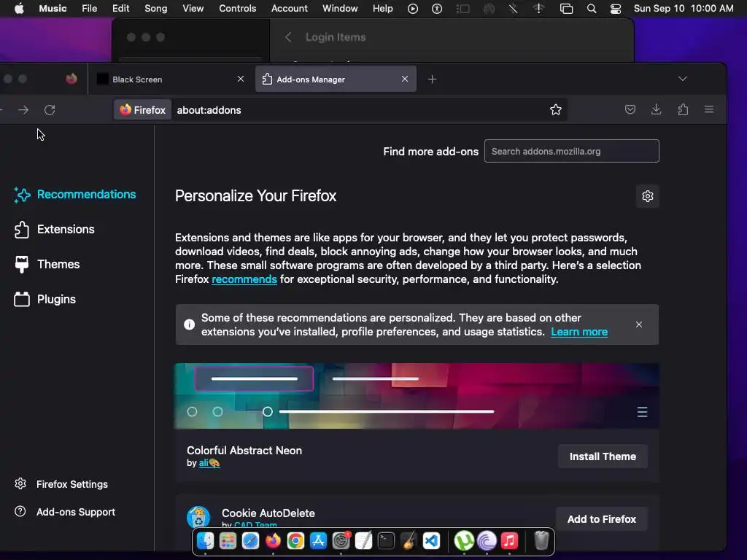This screenshot has height=560, width=747.
Task: Open the Song menu
Action: click(156, 9)
